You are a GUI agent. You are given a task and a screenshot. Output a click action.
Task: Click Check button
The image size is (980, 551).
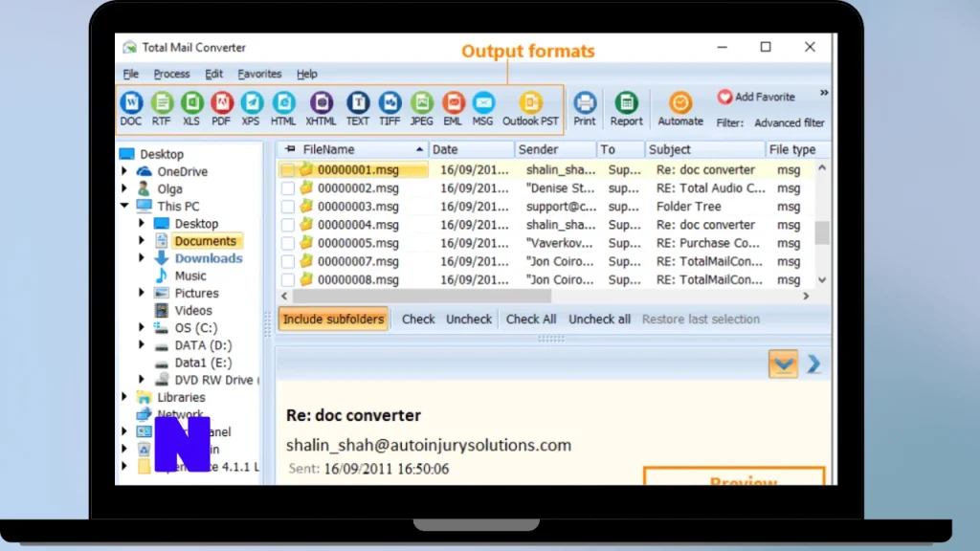[418, 320]
